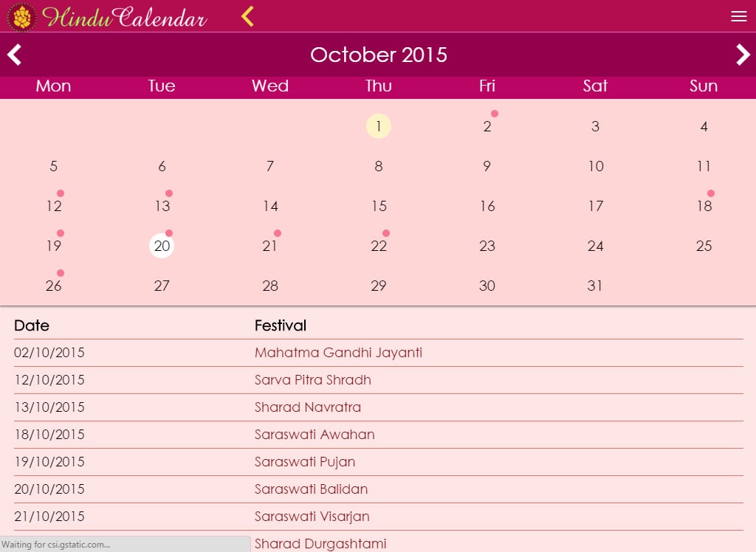Screen dimensions: 756x552
Task: Open Sharad Durgashtami festival
Action: 320,544
